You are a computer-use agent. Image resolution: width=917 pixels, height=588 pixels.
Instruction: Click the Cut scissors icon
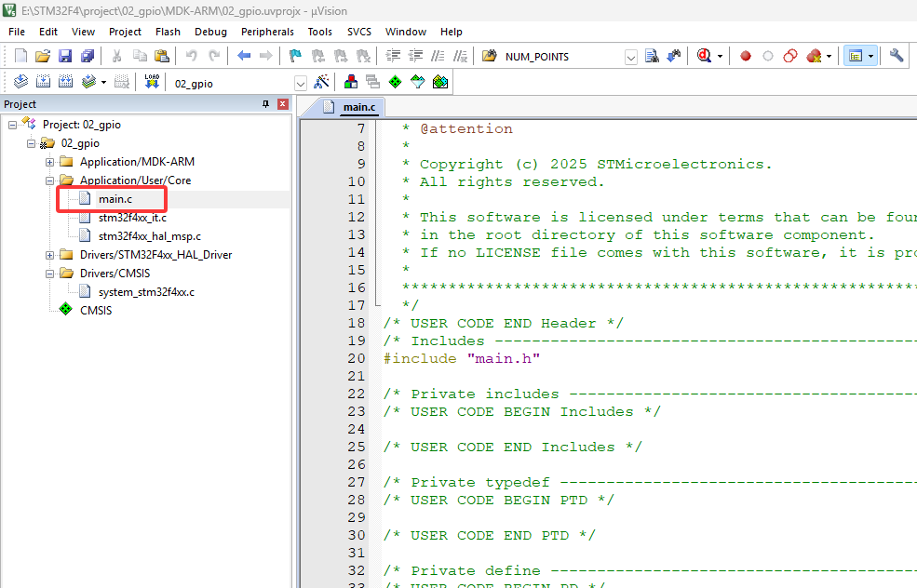117,56
